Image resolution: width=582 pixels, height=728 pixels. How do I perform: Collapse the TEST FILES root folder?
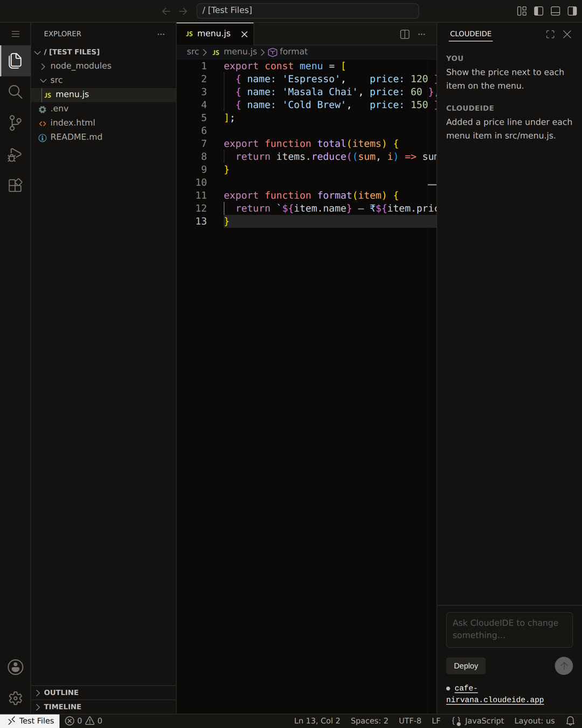tap(103, 52)
